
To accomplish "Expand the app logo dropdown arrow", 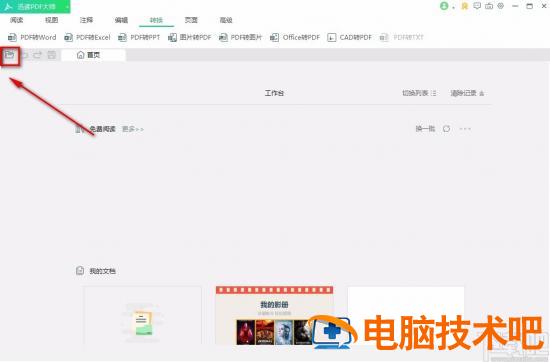I will (x=67, y=7).
